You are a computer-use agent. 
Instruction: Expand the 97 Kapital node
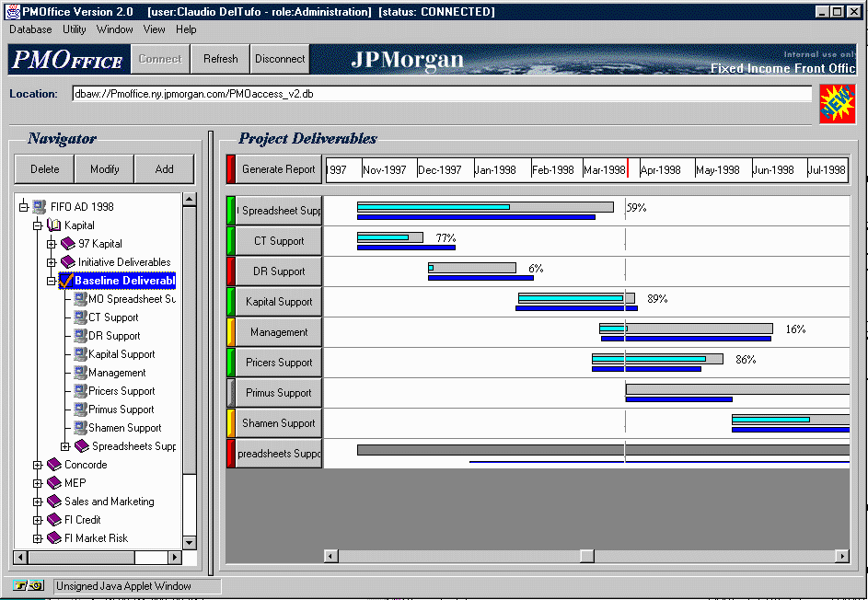pyautogui.click(x=51, y=244)
